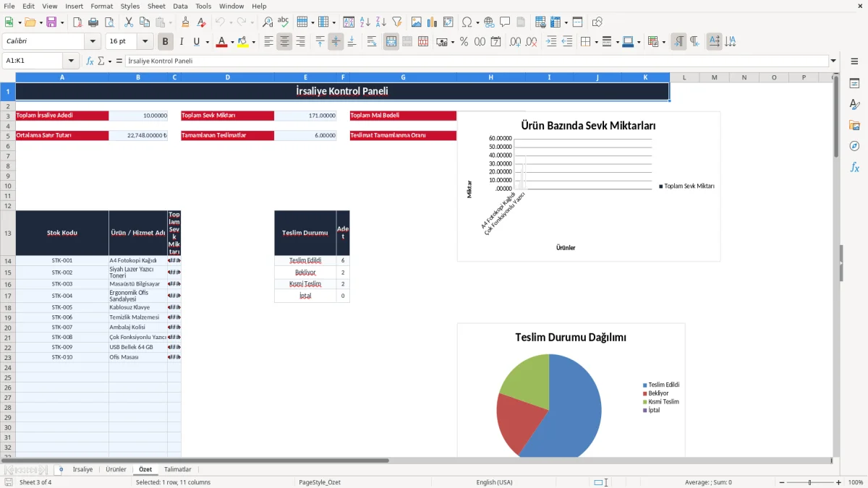Switch to the Ürünler sheet tab

[116, 470]
